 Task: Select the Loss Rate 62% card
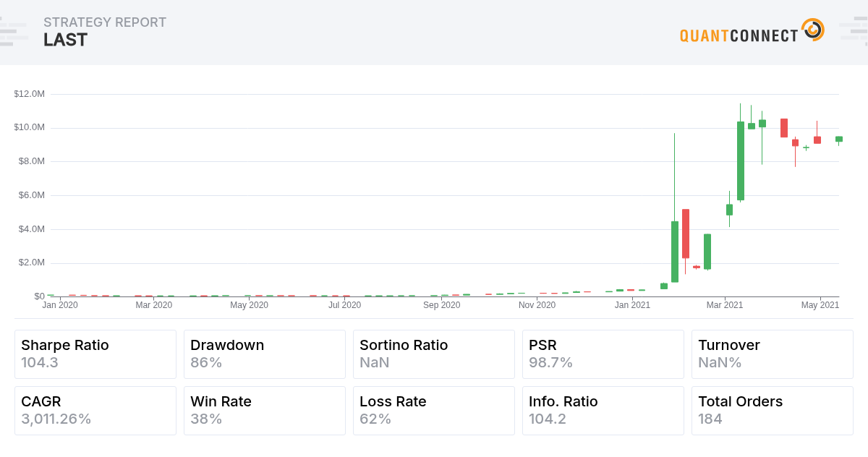[434, 411]
